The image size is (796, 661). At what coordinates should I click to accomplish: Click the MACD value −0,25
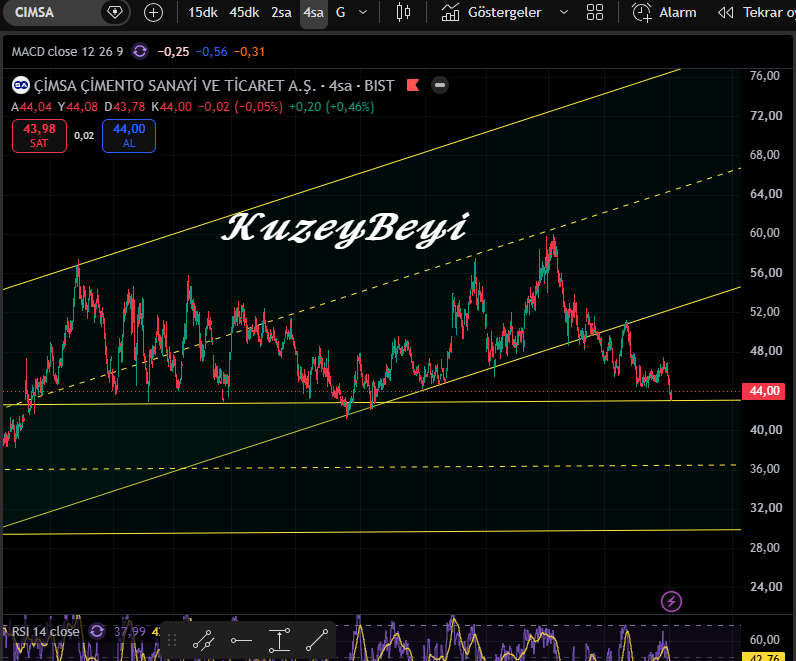tap(173, 51)
